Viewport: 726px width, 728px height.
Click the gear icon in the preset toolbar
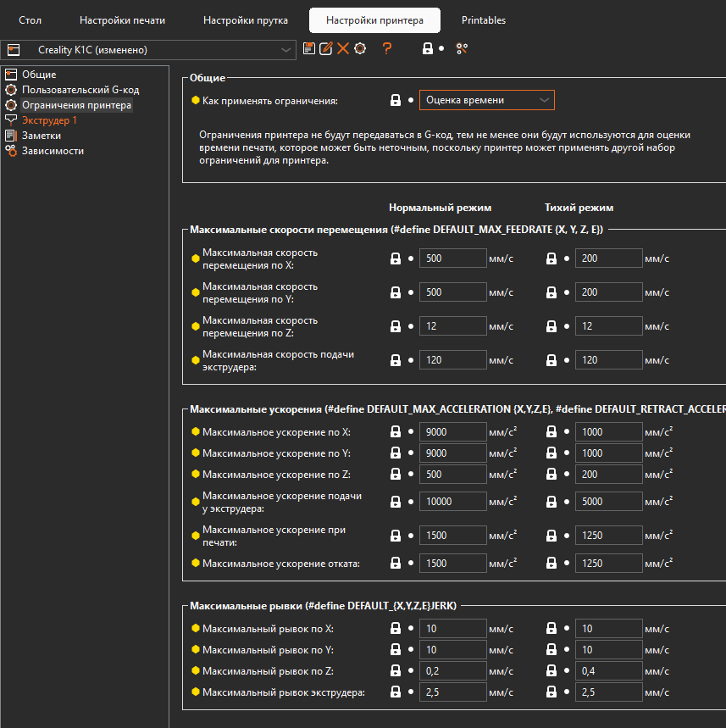pyautogui.click(x=360, y=48)
